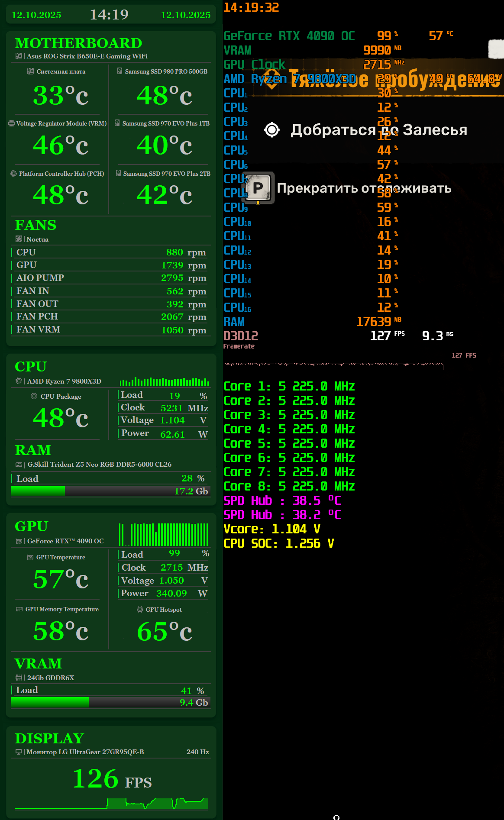Viewport: 504px width, 820px height.
Task: Click the Core 8: 5 225.0 MHz line
Action: coord(289,486)
